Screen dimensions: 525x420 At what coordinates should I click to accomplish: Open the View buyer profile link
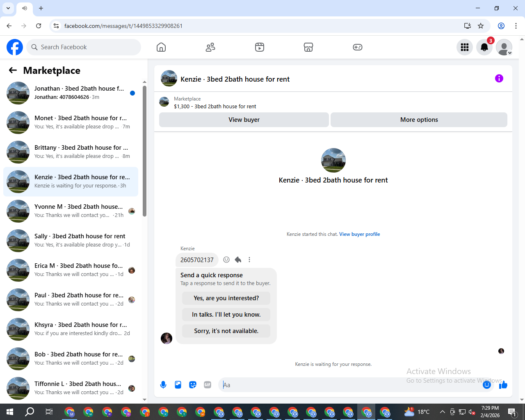(x=359, y=234)
